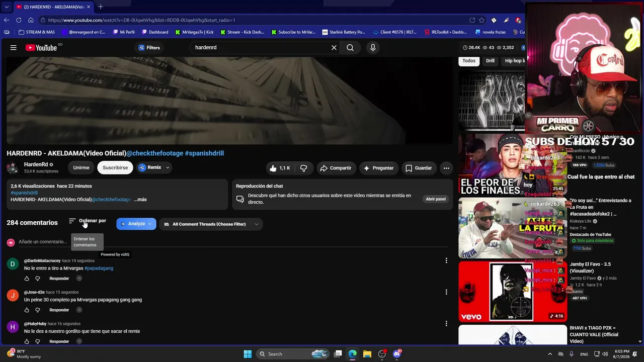644x362 pixels.
Task: Open Task View on the taskbar
Action: (338, 354)
